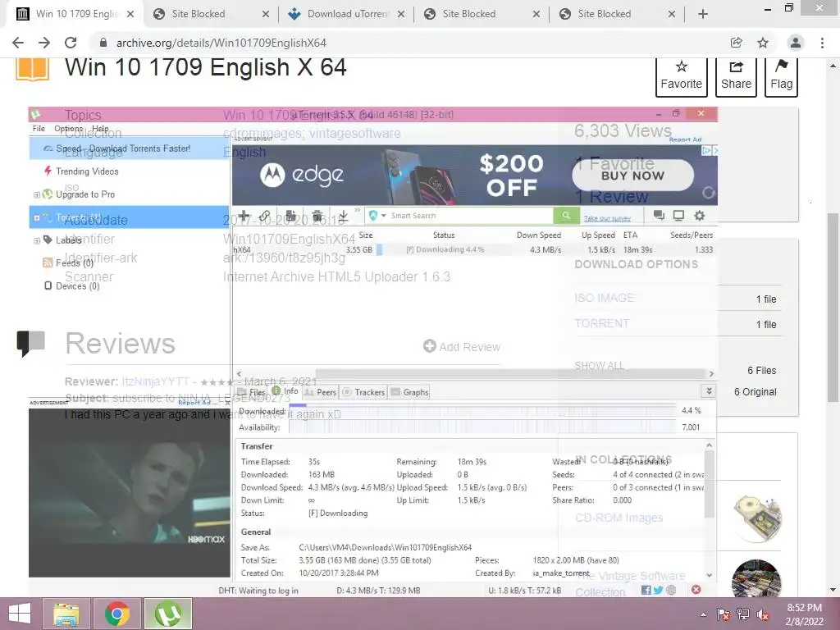This screenshot has height=630, width=840.
Task: Click the toolbar overflow chevron
Action: tap(358, 210)
